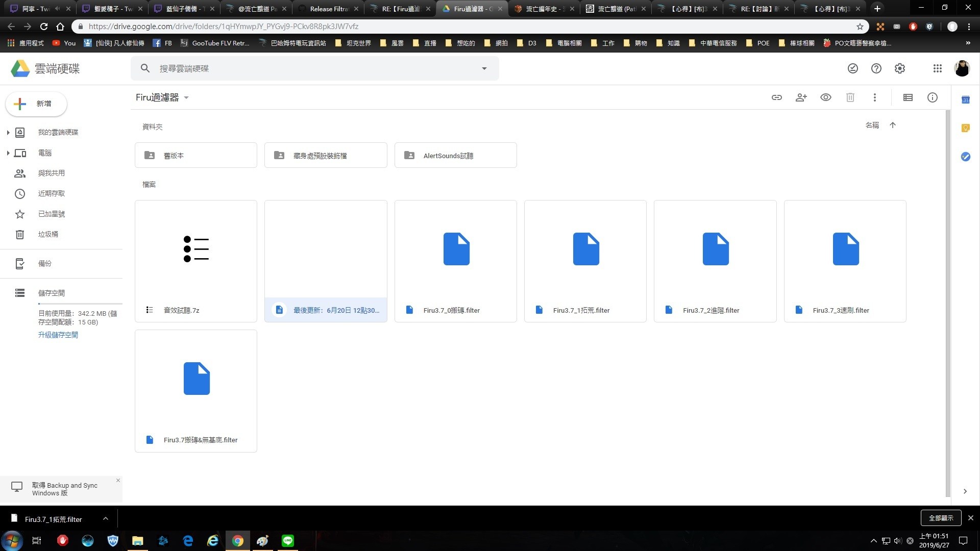Click the preview eye icon
Image resolution: width=980 pixels, height=551 pixels.
(x=825, y=97)
